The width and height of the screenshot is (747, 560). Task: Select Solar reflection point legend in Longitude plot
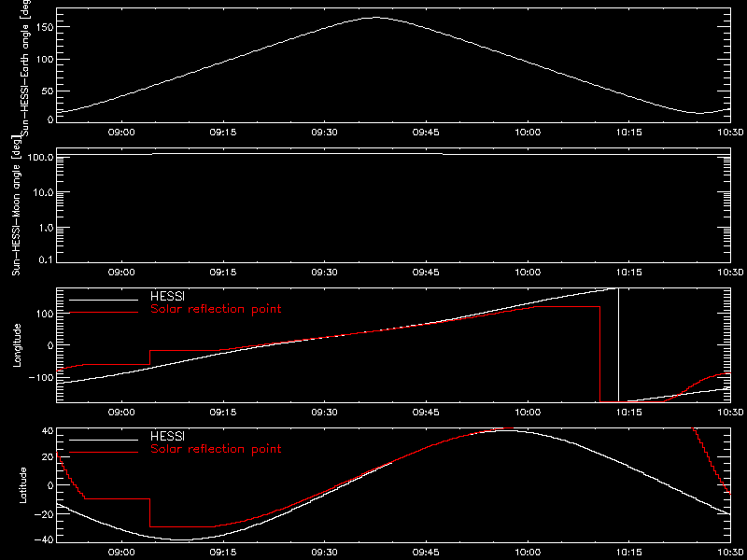point(216,309)
